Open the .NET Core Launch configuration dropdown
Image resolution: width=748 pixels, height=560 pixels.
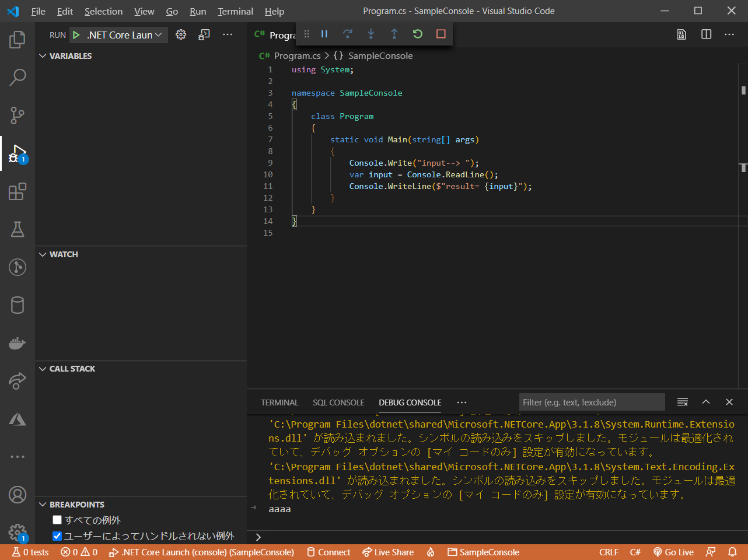[x=119, y=35]
